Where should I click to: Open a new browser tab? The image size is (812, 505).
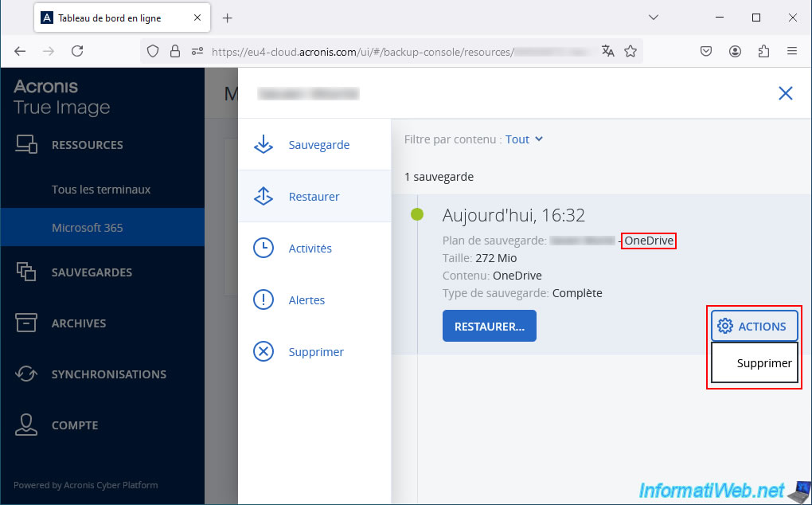tap(228, 18)
